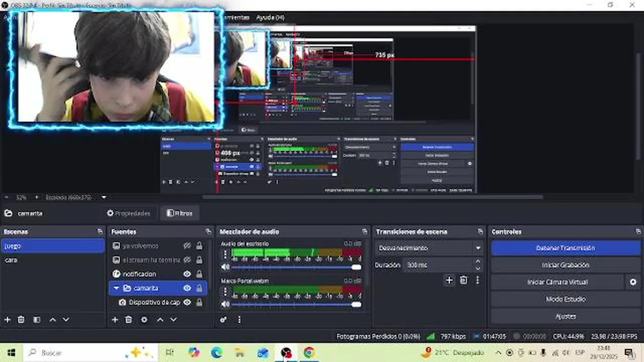Unlock the ya volvemos source
The width and height of the screenshot is (644, 362).
coord(199,246)
